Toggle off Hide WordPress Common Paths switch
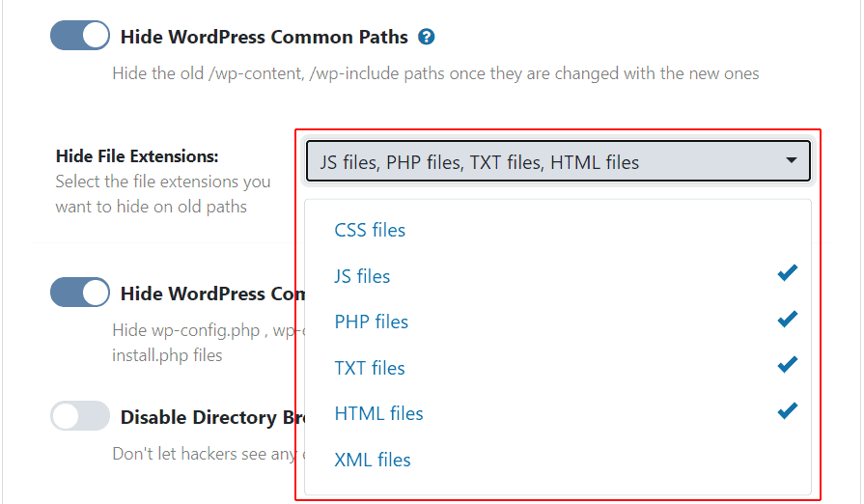Viewport: 864px width, 504px height. [80, 37]
